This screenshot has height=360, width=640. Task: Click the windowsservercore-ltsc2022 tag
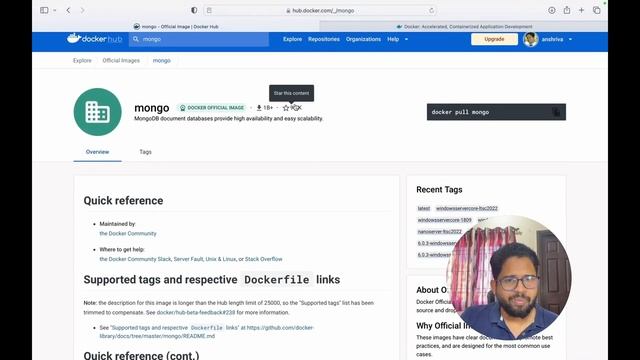467,208
